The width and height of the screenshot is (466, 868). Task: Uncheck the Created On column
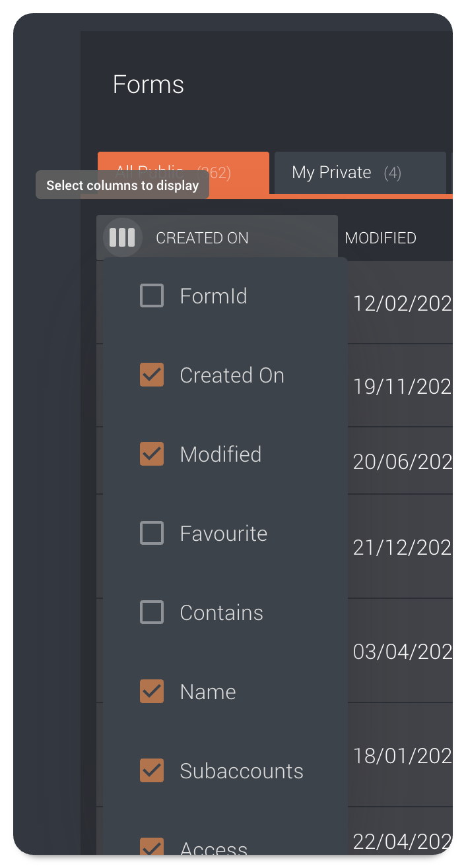tap(152, 375)
